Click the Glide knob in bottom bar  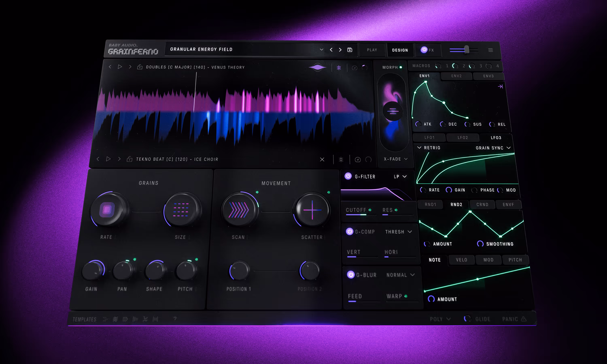point(467,318)
